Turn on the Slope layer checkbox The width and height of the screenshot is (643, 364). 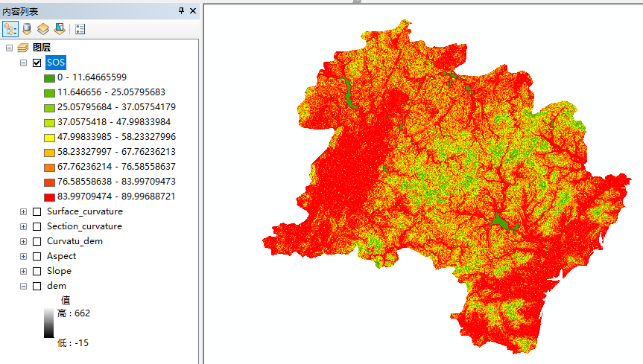pos(37,272)
